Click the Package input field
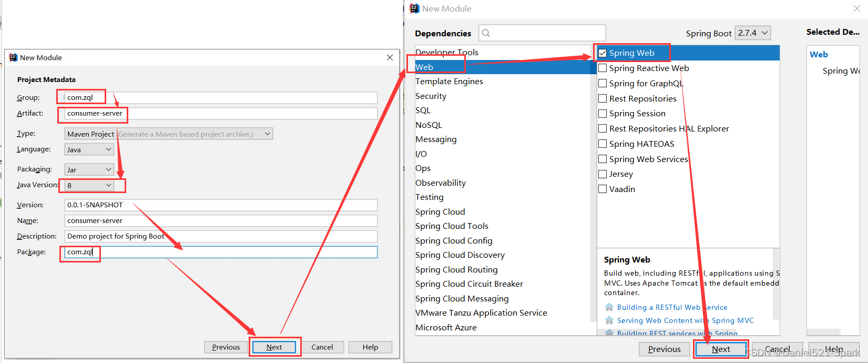Viewport: 868px width, 363px height. coord(221,252)
